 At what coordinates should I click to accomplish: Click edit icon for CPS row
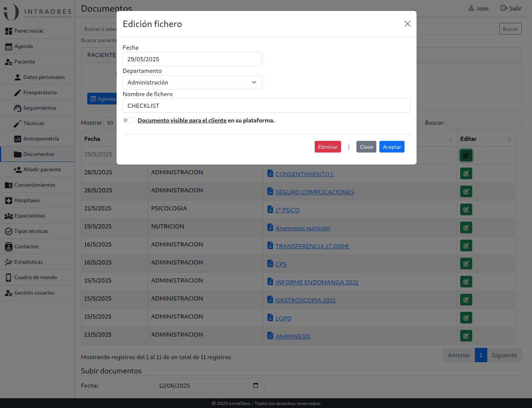click(x=466, y=264)
